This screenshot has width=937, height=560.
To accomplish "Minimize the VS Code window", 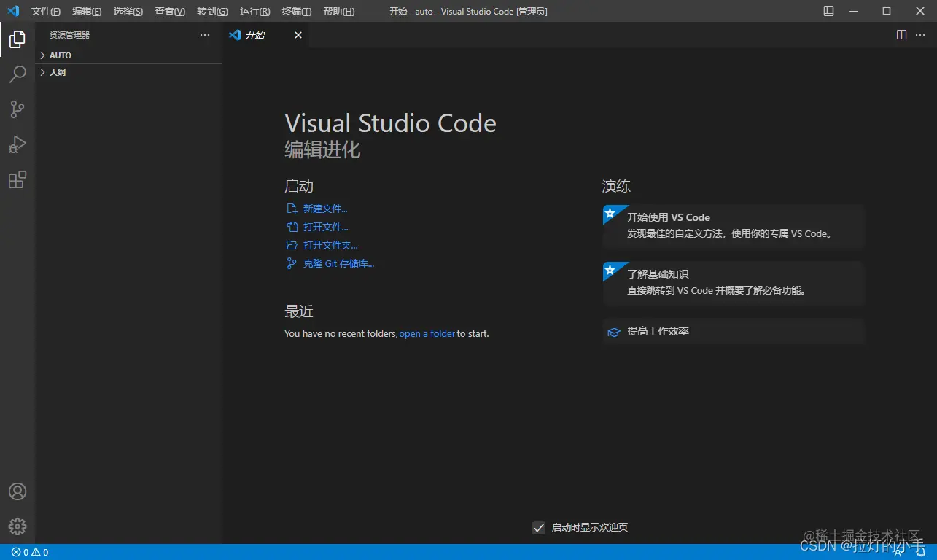I will (x=855, y=11).
